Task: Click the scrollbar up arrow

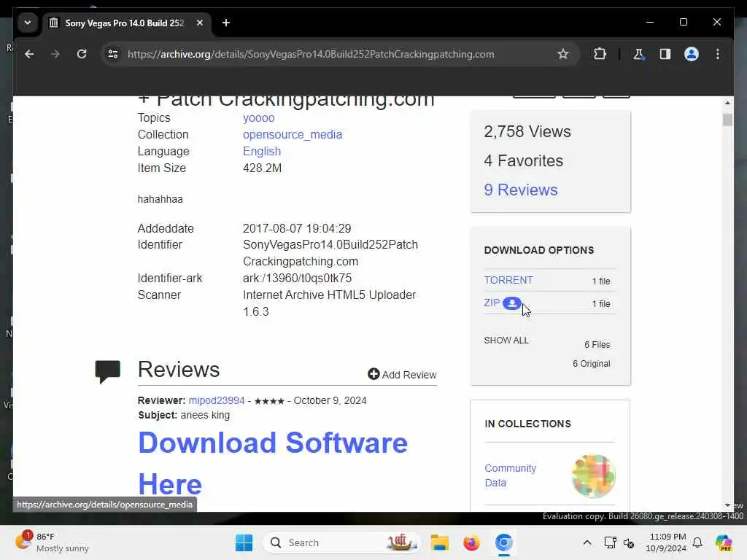Action: (x=727, y=102)
